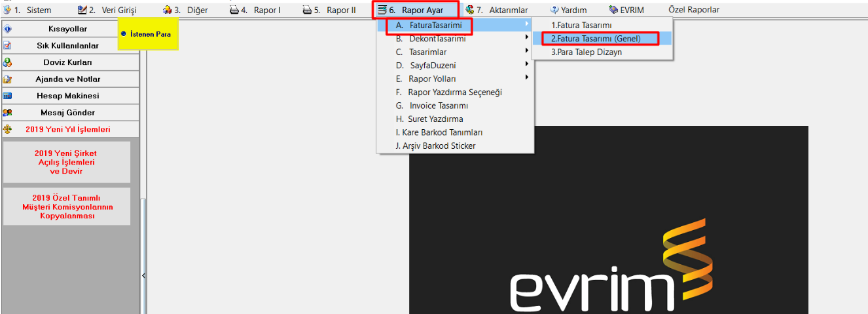Expand the Tasarimlar submenu arrow

[527, 52]
